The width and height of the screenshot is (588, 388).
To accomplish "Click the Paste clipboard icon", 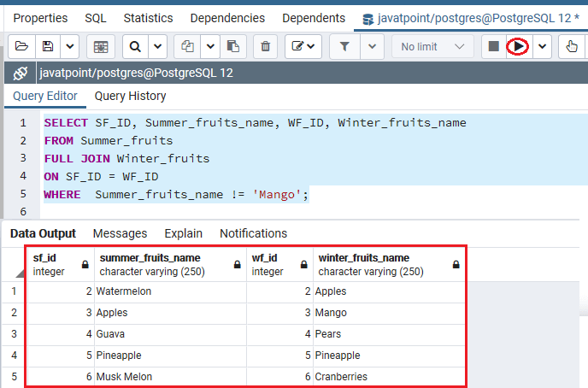I will tap(232, 46).
